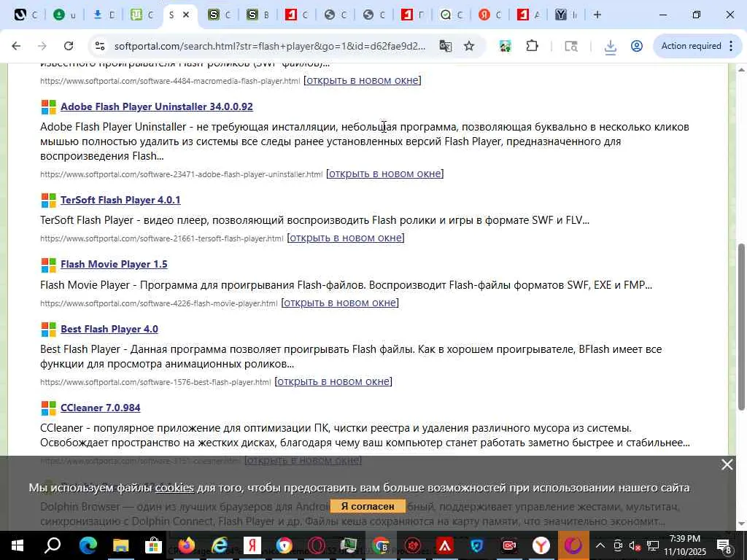Open the Extensions puzzle icon
The height and width of the screenshot is (560, 747).
point(532,46)
